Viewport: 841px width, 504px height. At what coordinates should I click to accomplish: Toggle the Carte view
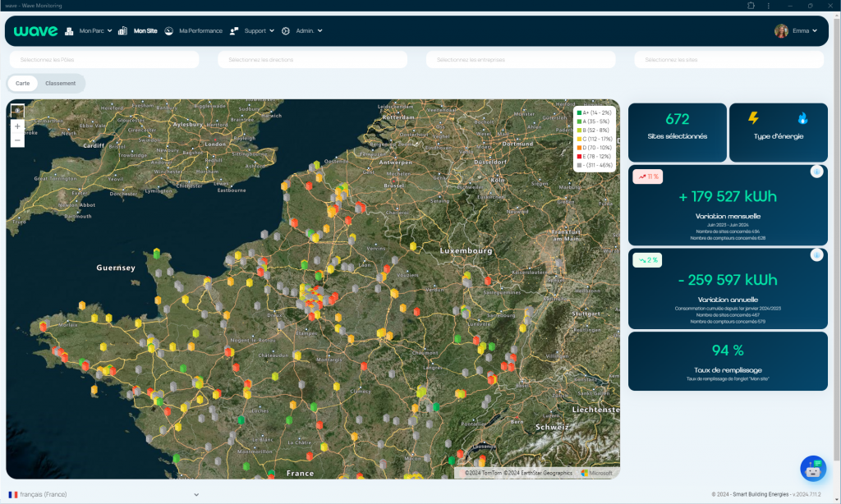point(22,83)
